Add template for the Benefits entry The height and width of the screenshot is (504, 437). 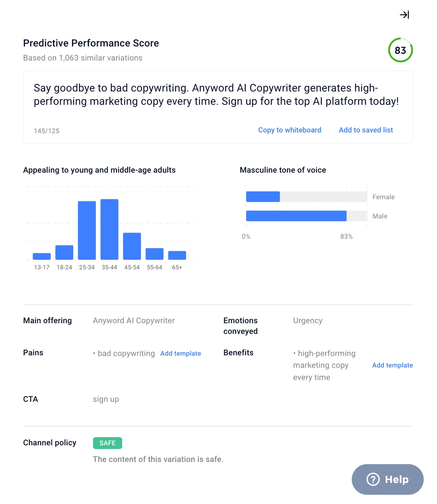tap(392, 365)
